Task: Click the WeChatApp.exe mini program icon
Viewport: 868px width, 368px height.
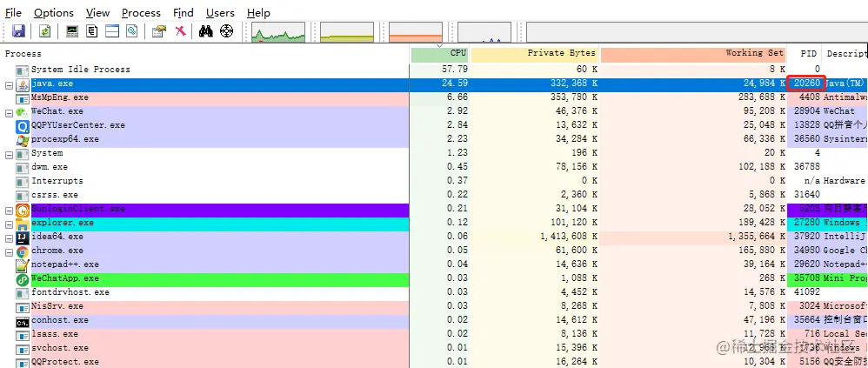Action: pos(22,279)
